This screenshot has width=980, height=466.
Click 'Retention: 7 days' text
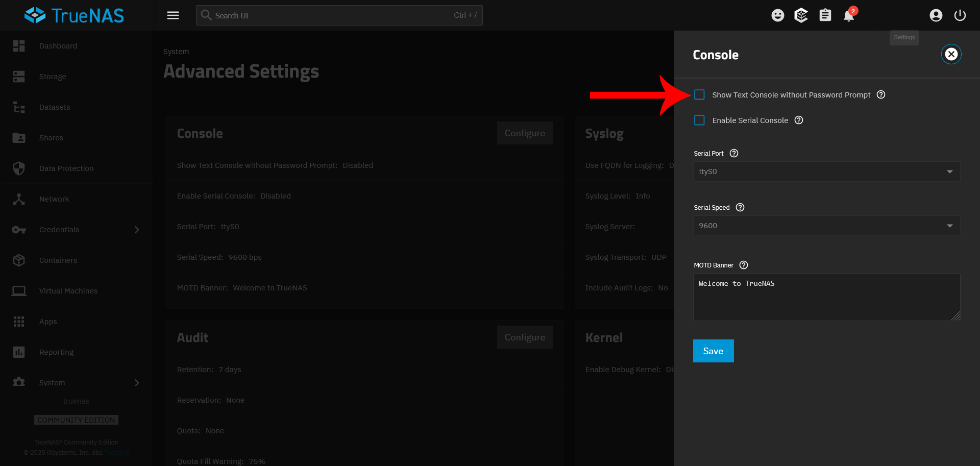click(209, 370)
